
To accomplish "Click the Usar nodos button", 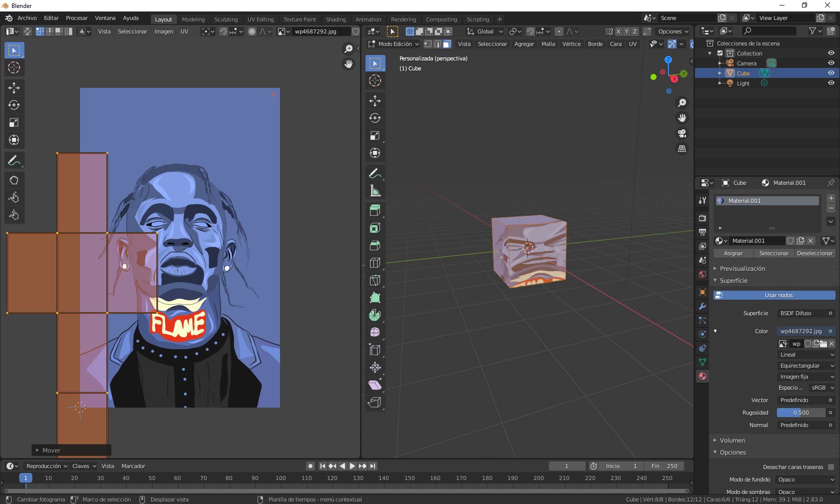I will pyautogui.click(x=774, y=295).
